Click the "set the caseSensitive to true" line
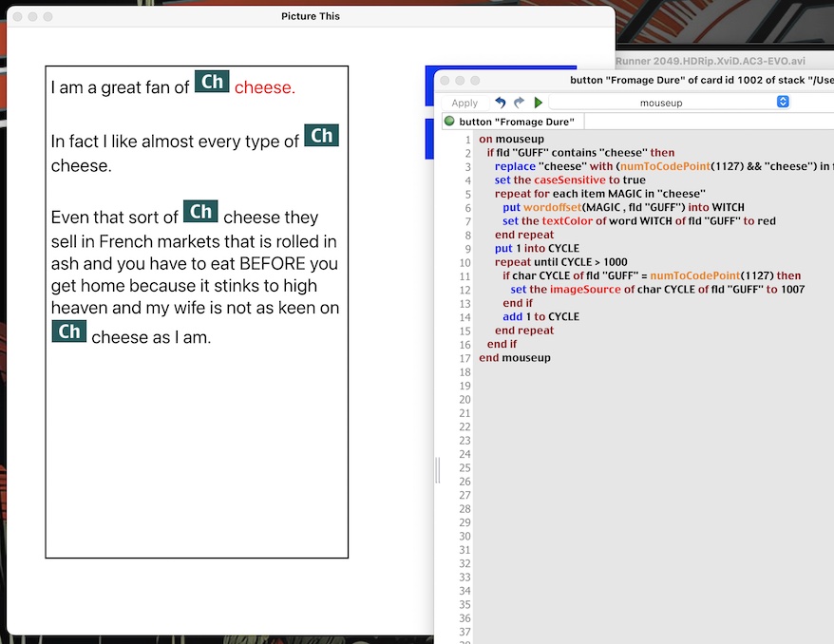The width and height of the screenshot is (834, 644). click(569, 180)
